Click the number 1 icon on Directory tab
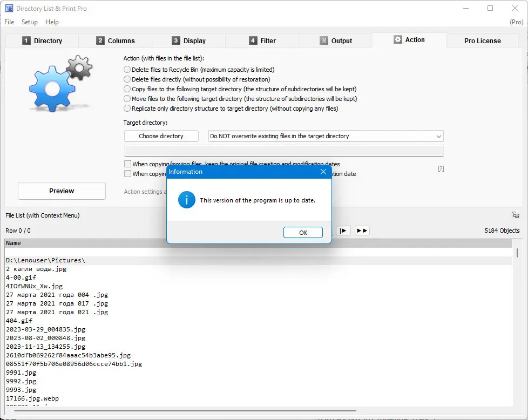Viewport: 528px width, 420px height. click(26, 40)
